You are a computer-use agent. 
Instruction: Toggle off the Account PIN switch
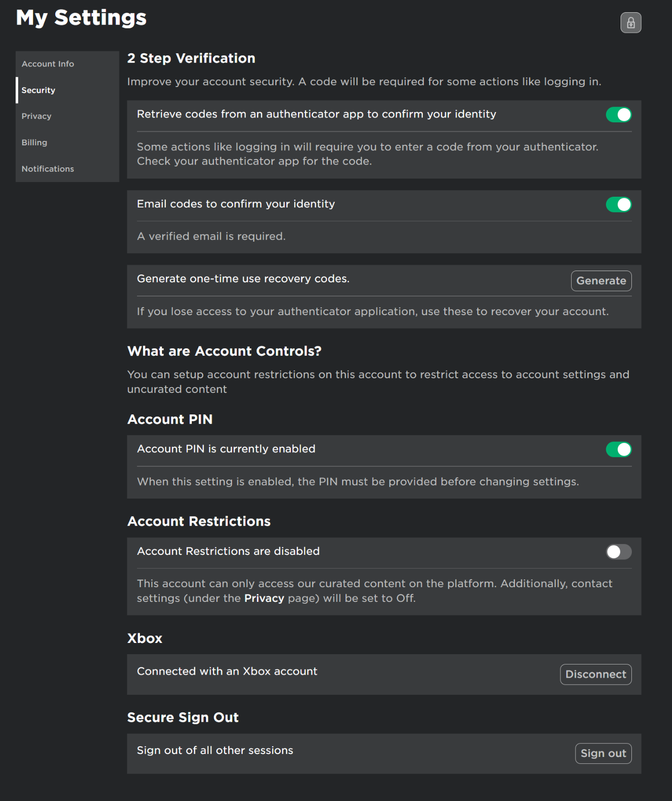pyautogui.click(x=618, y=449)
